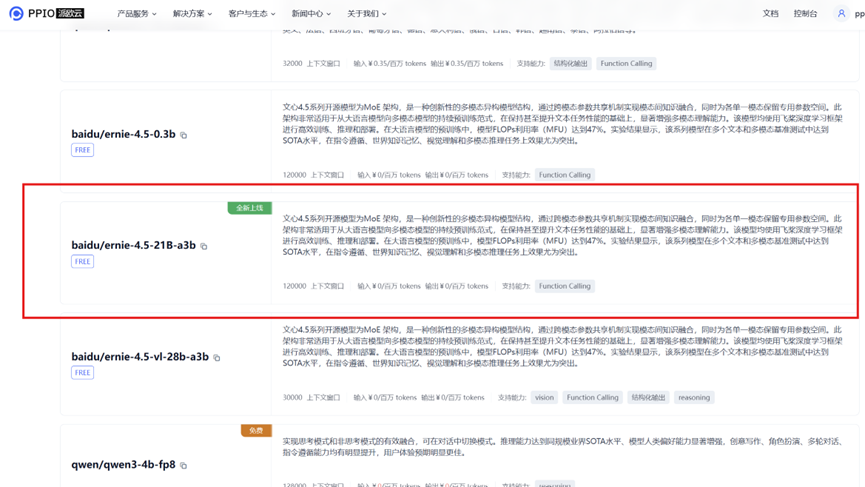
Task: Select Function Calling tag of ernie-4.5-0.3b
Action: pos(564,175)
